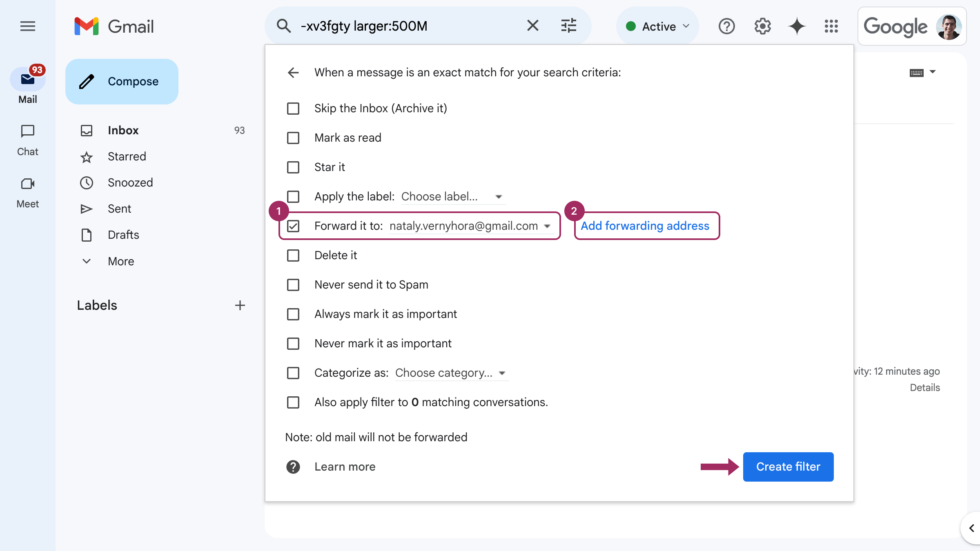Click the Gemini AI sparkle icon

click(x=796, y=26)
